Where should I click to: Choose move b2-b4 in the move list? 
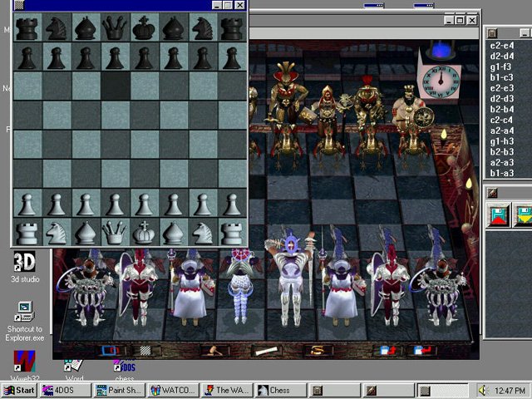pos(501,109)
